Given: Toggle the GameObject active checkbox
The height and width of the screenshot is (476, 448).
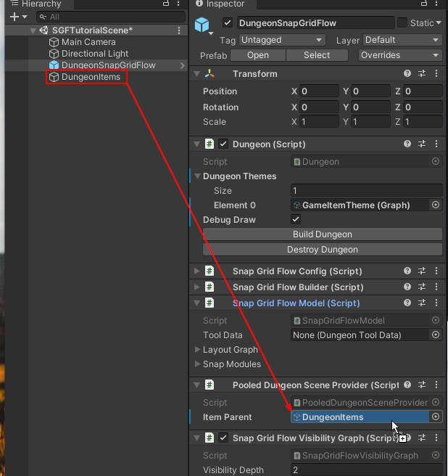Looking at the screenshot, I should point(228,23).
